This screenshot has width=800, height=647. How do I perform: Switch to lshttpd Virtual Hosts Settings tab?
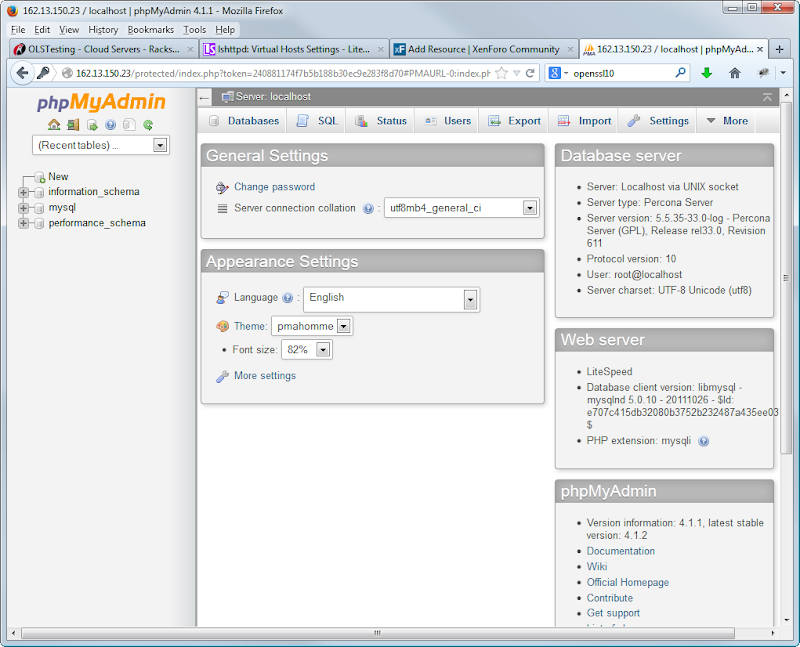[x=293, y=49]
